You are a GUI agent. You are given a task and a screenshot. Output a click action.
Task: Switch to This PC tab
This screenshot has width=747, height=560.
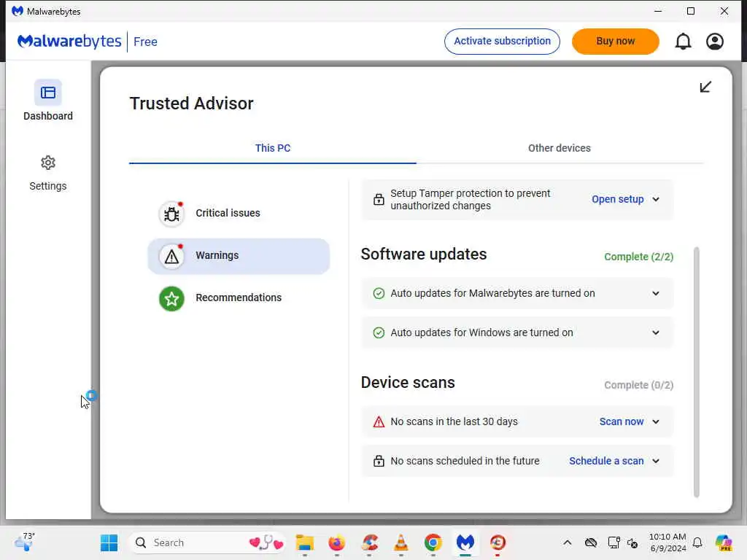[273, 148]
